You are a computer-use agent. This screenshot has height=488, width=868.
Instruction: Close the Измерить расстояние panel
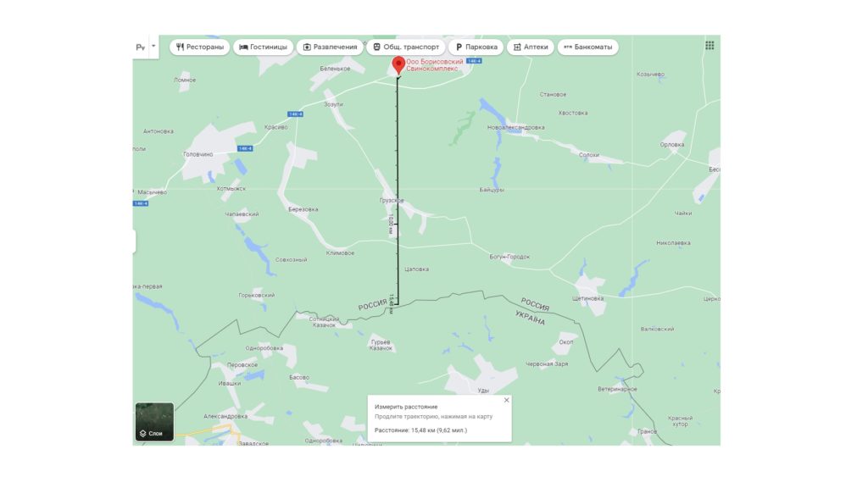(506, 400)
